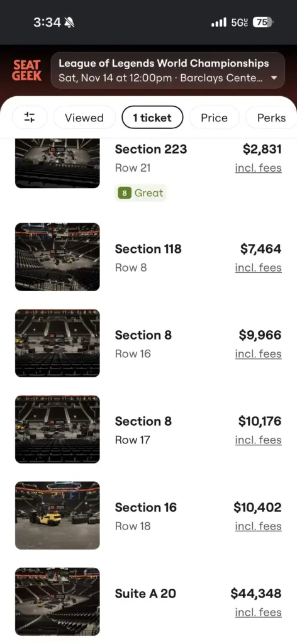Open Section 16 forklift view thumbnail

tap(57, 516)
